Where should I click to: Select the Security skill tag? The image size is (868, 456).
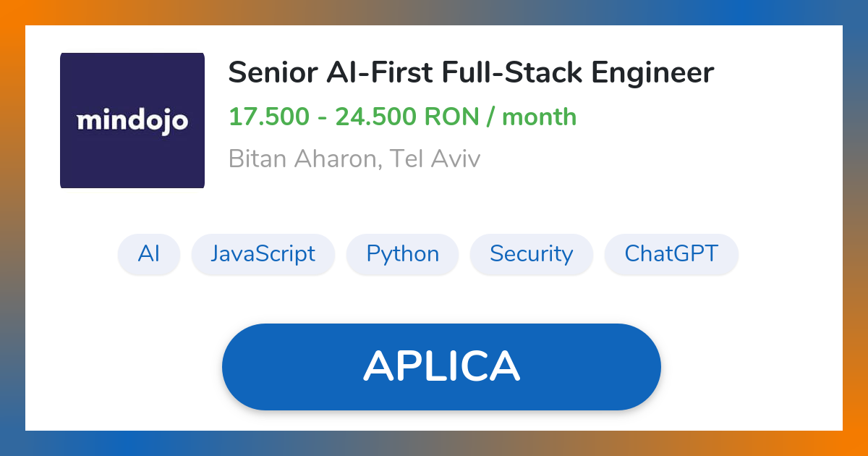click(x=532, y=254)
